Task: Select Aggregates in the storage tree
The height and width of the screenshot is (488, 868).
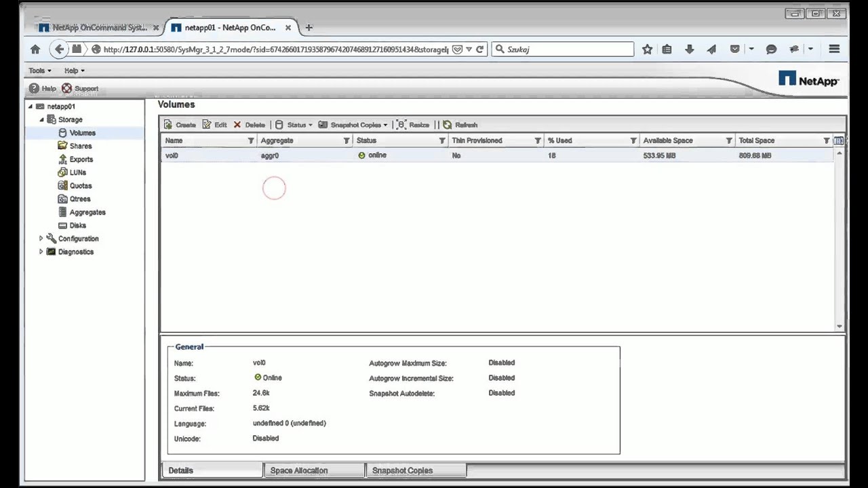Action: coord(87,212)
